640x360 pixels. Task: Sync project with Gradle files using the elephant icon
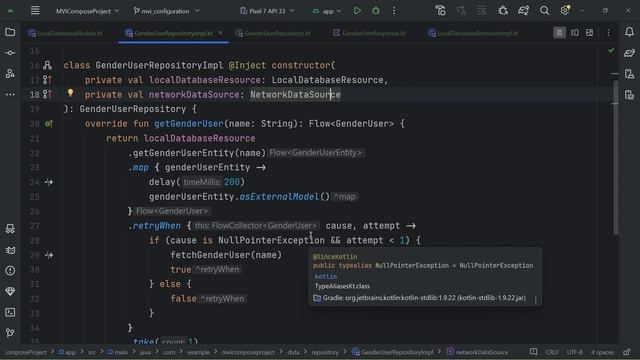point(524,11)
